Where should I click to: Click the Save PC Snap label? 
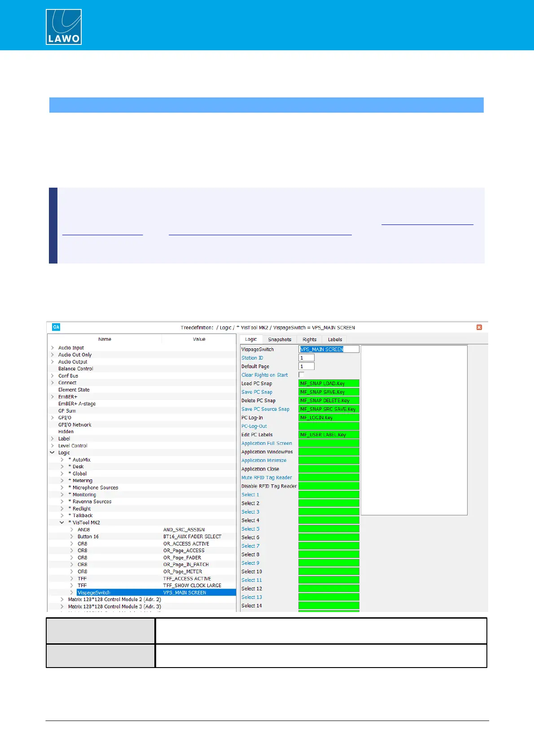257,392
